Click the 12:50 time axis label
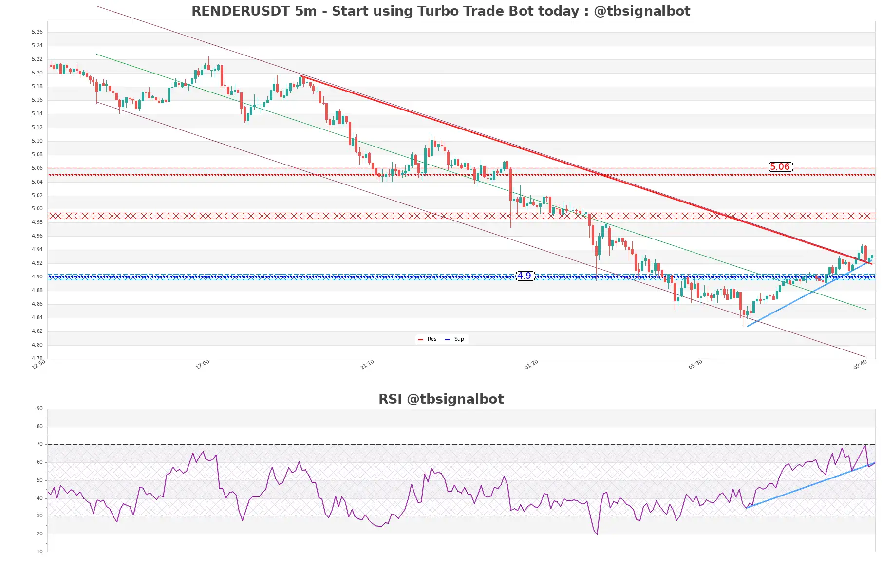The image size is (882, 588). click(38, 365)
